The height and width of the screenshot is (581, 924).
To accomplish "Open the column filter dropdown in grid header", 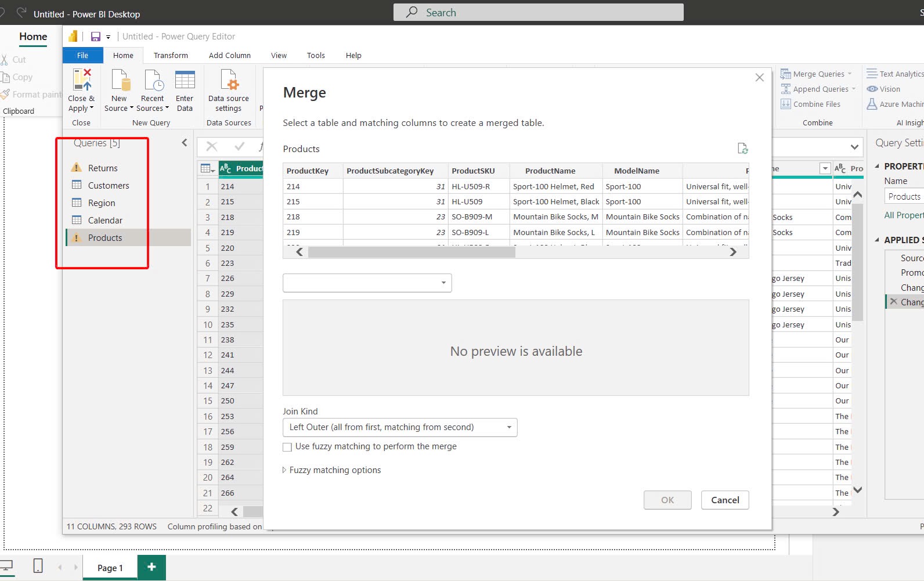I will (x=825, y=168).
